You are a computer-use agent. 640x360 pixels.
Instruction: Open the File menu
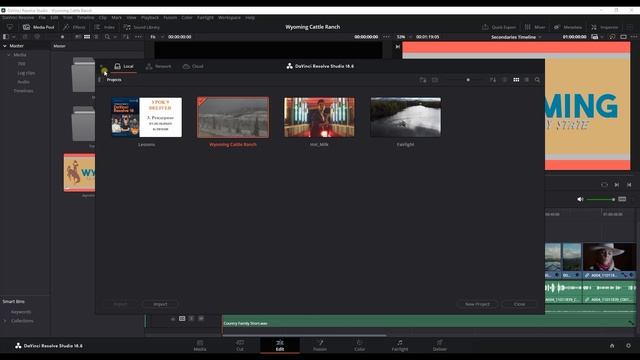[42, 18]
